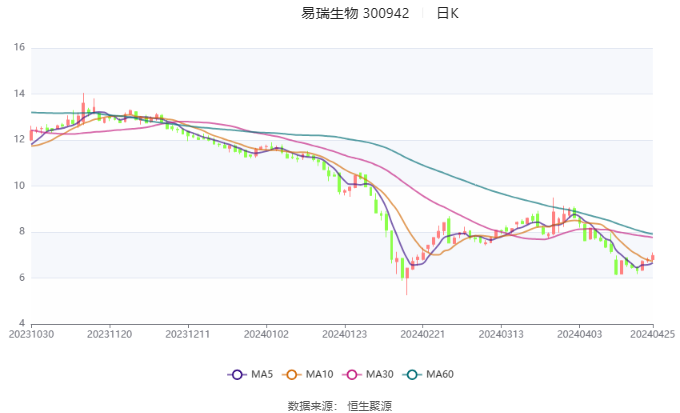Hide the MA60 moving average line
The image size is (680, 413).
point(428,374)
